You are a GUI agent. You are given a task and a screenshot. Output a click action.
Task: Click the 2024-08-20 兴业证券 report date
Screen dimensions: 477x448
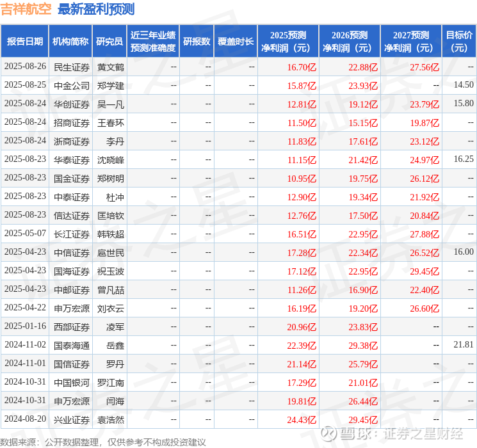[x=25, y=419]
